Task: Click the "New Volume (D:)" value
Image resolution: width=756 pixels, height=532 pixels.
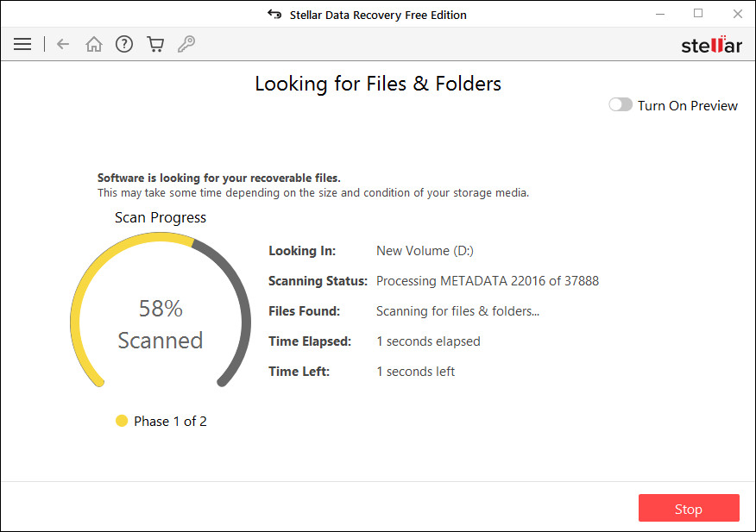Action: (425, 251)
